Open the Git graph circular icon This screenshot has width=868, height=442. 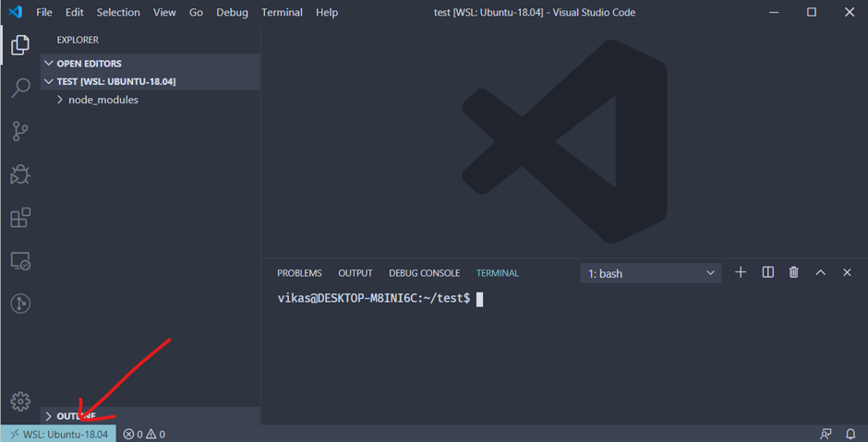coord(20,304)
